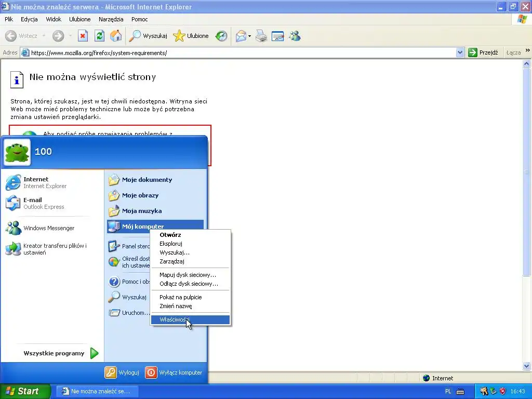Open the Pomoc menu
Screen dimensions: 532x399
coord(139,19)
